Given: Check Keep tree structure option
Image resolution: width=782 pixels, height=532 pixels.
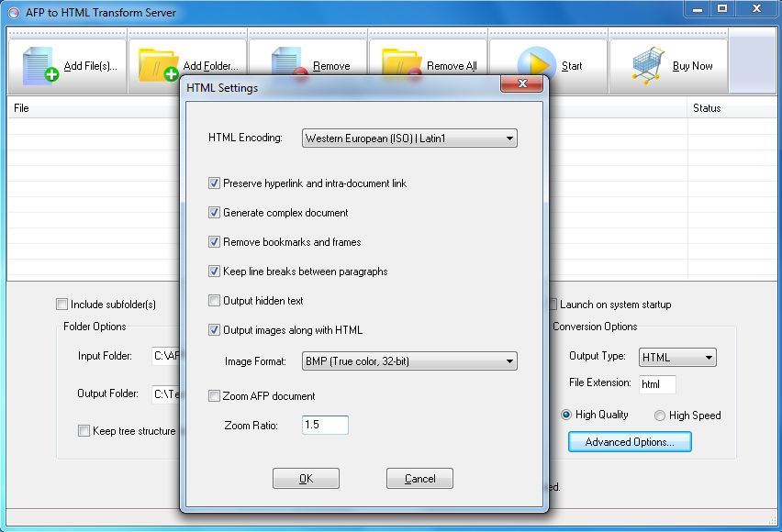Looking at the screenshot, I should (84, 431).
